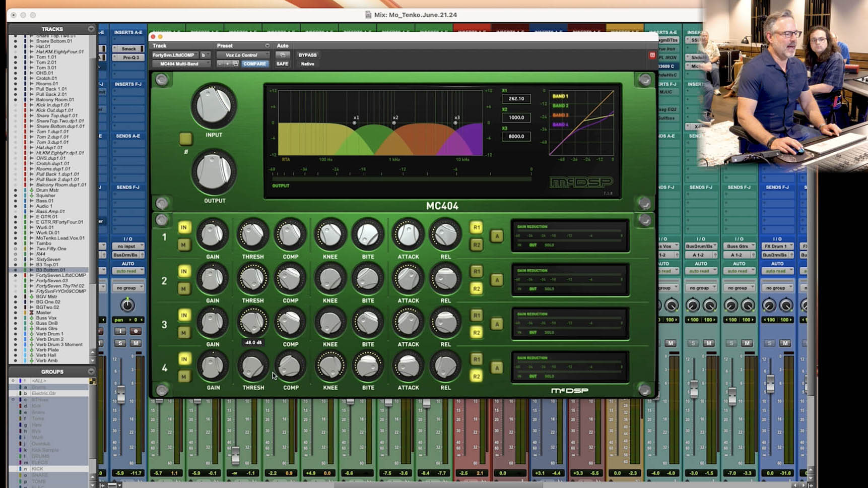Image resolution: width=868 pixels, height=488 pixels.
Task: Open the Preset menu arrow
Action: point(267,46)
